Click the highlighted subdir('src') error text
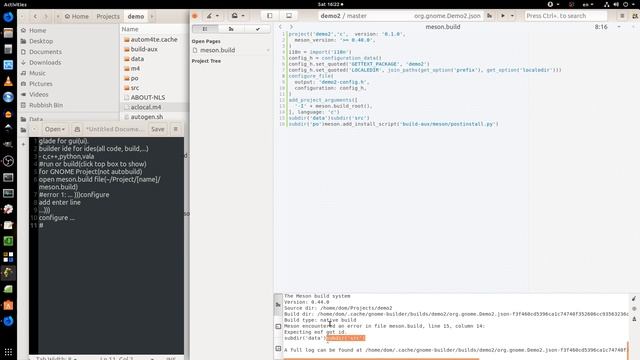 (x=346, y=338)
